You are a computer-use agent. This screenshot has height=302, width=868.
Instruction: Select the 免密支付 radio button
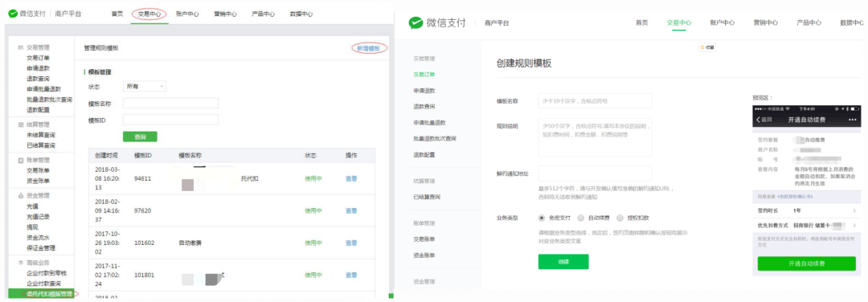[x=542, y=218]
